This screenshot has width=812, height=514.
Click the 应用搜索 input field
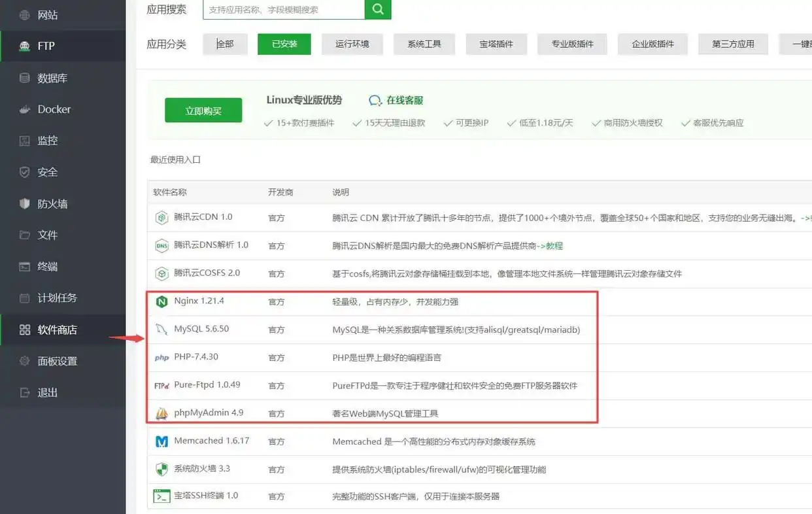tap(283, 9)
